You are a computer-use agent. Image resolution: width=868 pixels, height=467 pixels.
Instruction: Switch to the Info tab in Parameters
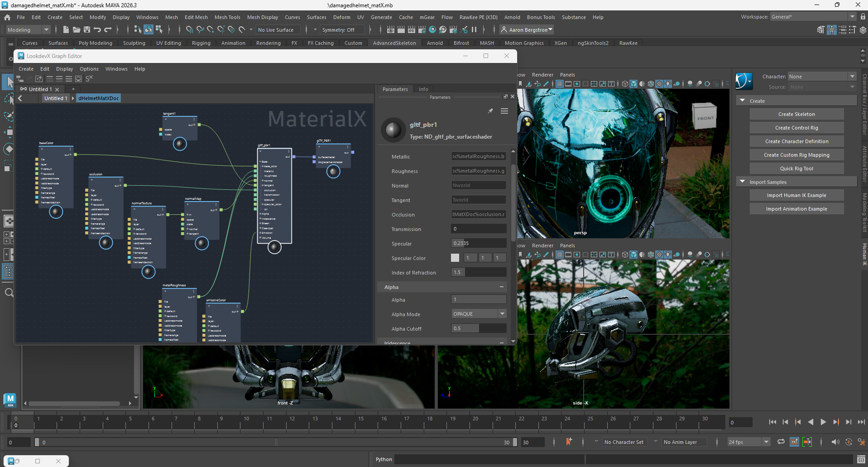coord(423,89)
